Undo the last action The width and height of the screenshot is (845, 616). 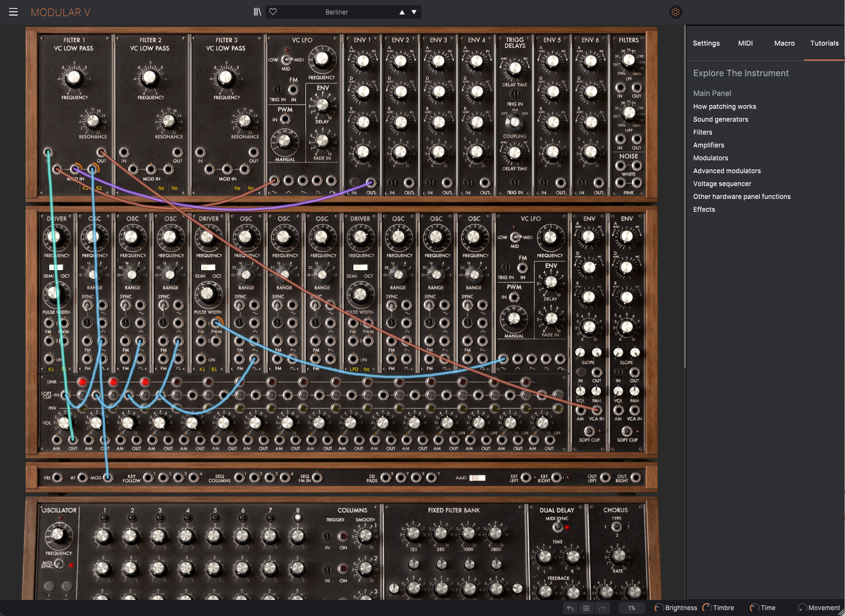click(570, 608)
